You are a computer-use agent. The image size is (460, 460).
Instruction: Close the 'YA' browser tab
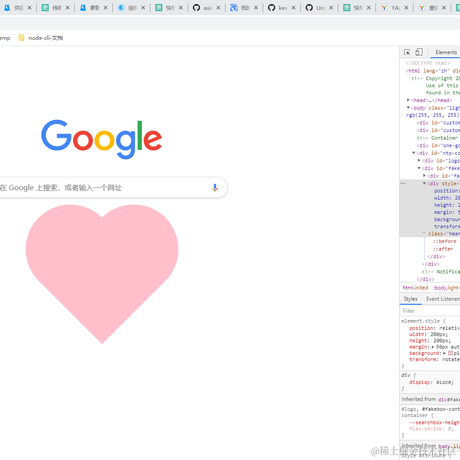(406, 8)
